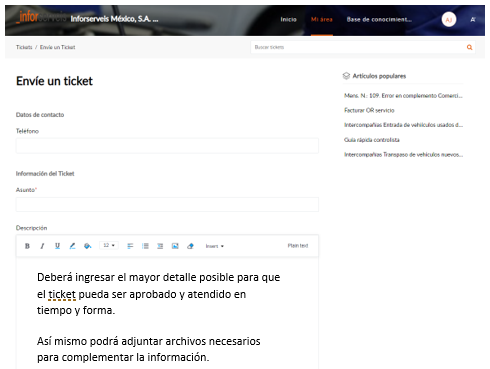Click the indent icon in the toolbar
Image resolution: width=490 pixels, height=369 pixels.
click(160, 246)
